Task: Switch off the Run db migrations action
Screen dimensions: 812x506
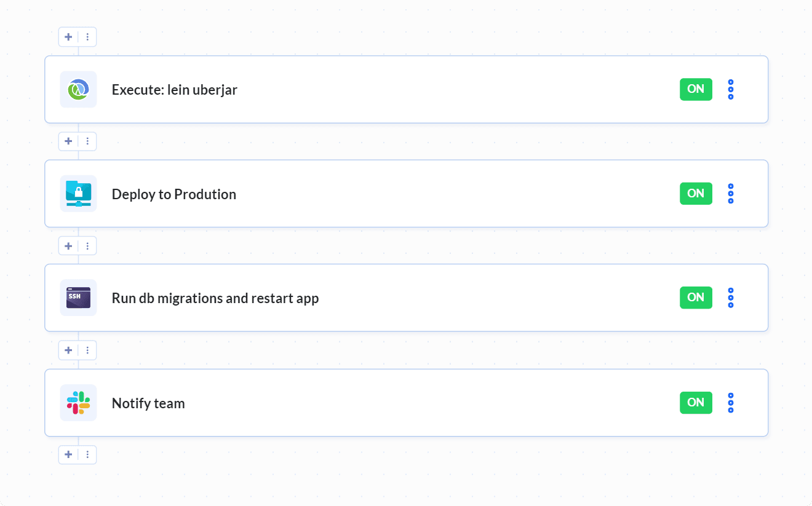Action: (x=696, y=298)
